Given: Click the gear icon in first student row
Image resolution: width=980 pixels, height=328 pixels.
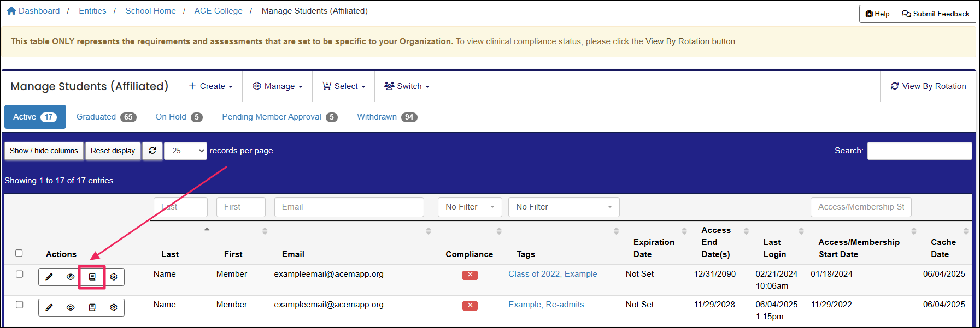Looking at the screenshot, I should click(x=114, y=277).
